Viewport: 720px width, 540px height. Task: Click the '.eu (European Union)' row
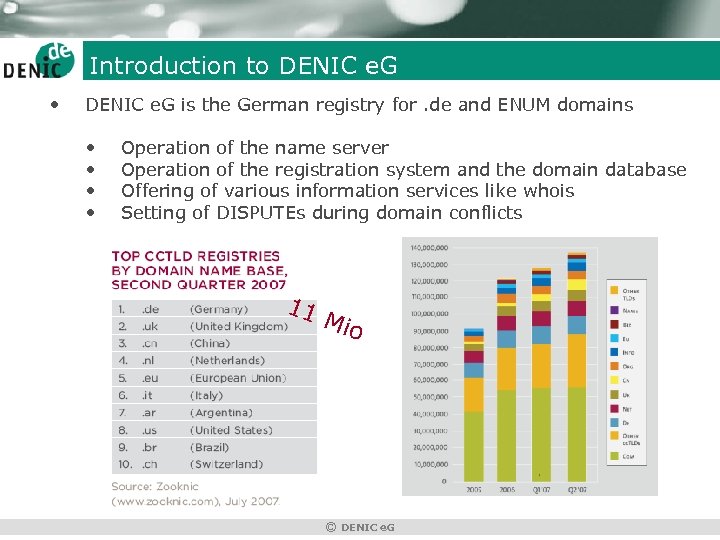[x=214, y=378]
